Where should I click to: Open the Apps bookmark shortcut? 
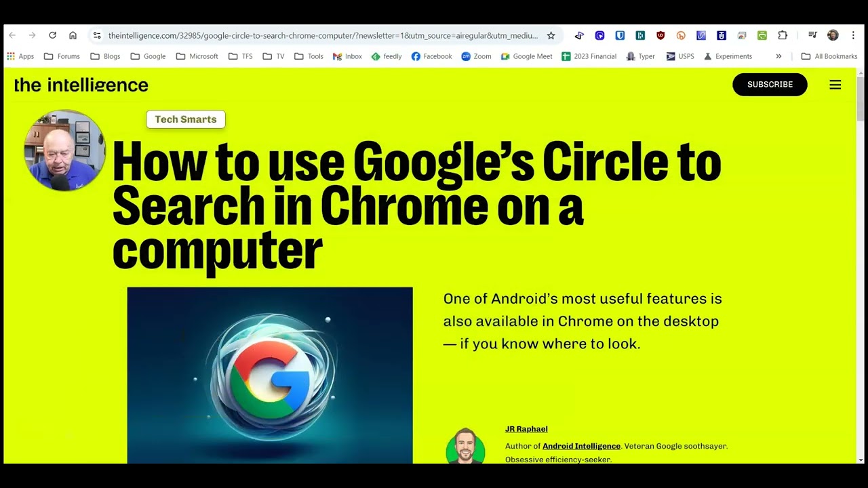20,56
